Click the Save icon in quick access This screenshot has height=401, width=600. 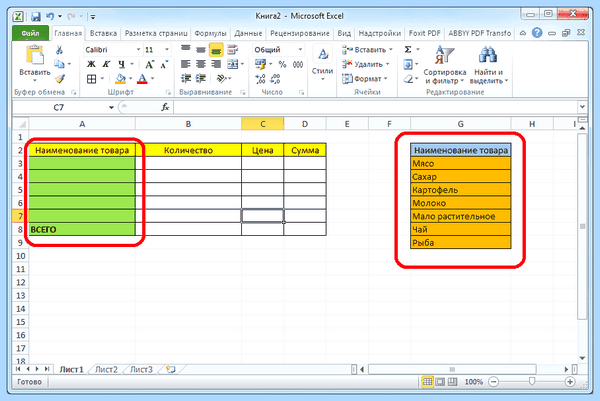pos(36,16)
